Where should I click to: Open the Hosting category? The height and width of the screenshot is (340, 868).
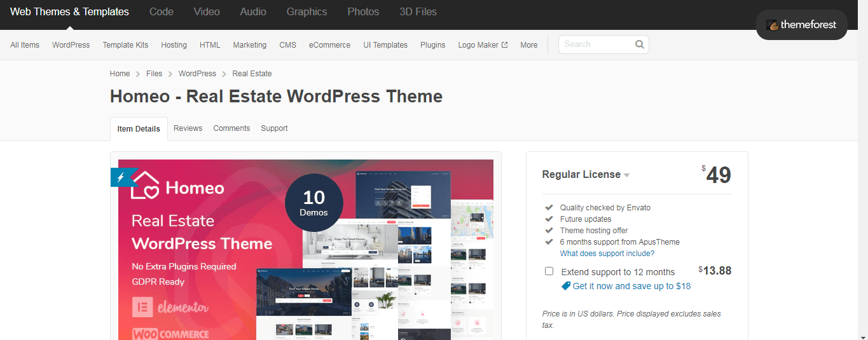click(174, 45)
